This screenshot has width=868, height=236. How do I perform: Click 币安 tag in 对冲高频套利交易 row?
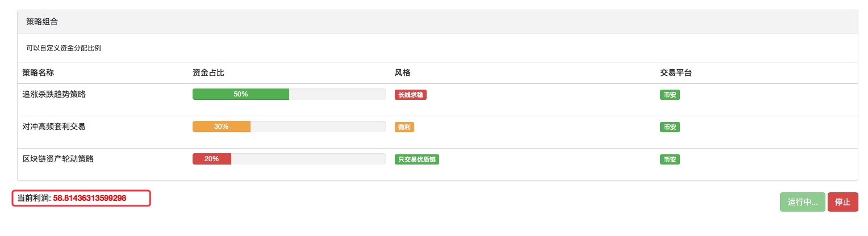pyautogui.click(x=670, y=127)
